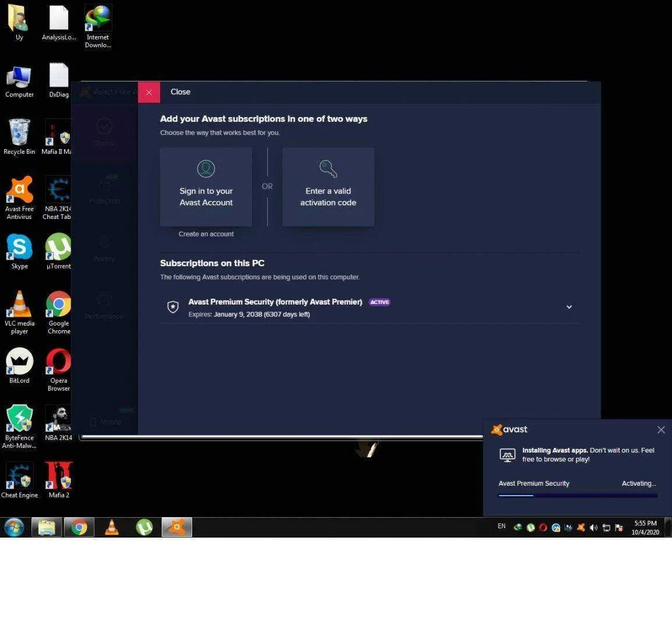This screenshot has width=672, height=629.
Task: Click the EN language indicator
Action: point(501,526)
